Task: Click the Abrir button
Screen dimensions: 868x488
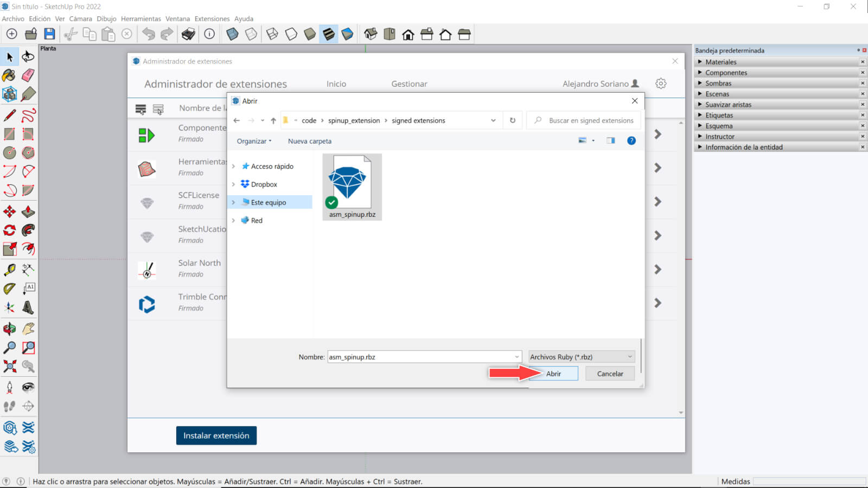Action: [x=553, y=374]
